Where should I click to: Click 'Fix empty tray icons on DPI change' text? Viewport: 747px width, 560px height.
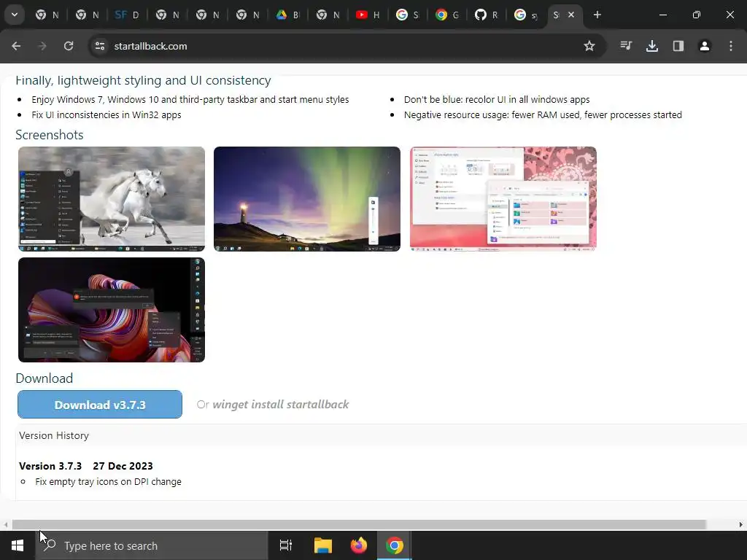[108, 482]
